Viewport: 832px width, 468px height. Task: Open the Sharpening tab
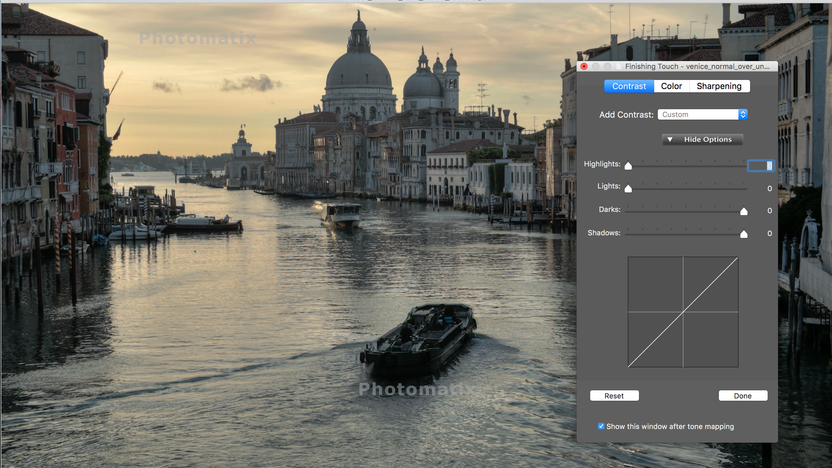719,86
